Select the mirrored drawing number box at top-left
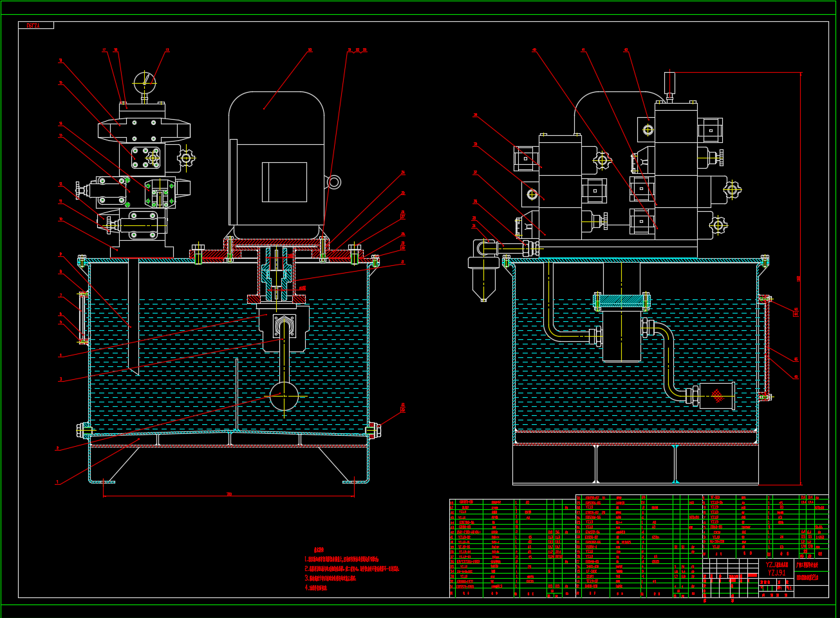 36,26
